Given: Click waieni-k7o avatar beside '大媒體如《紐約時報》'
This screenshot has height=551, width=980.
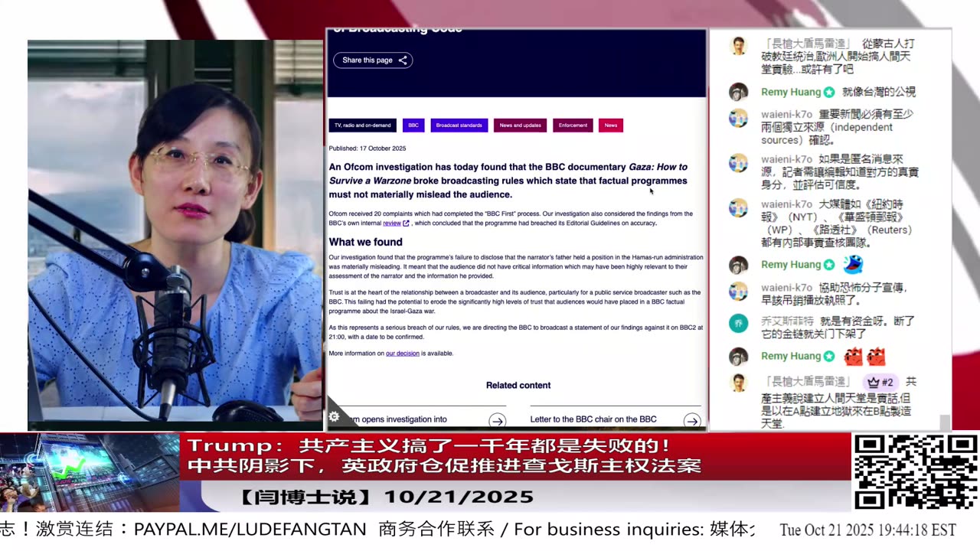Looking at the screenshot, I should click(x=739, y=208).
